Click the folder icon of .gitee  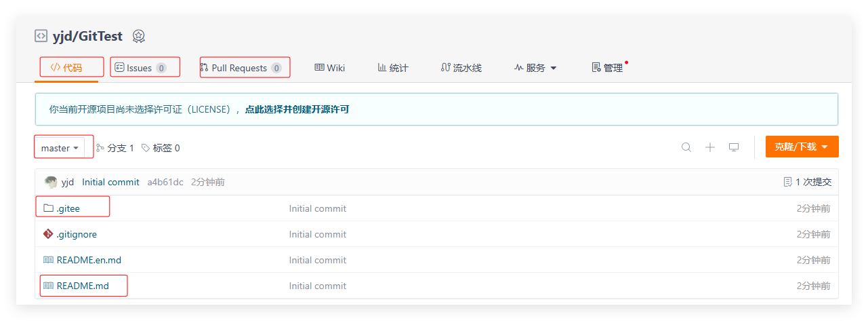click(x=48, y=208)
